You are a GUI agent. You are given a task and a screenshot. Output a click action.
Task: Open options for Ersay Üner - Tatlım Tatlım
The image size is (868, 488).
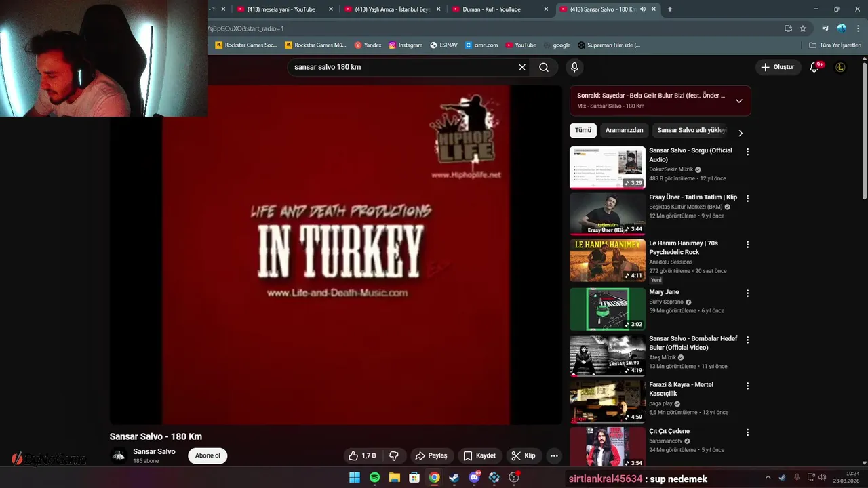747,199
